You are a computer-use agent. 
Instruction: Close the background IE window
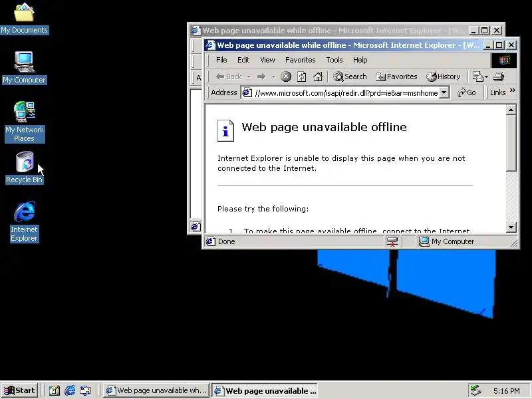497,31
